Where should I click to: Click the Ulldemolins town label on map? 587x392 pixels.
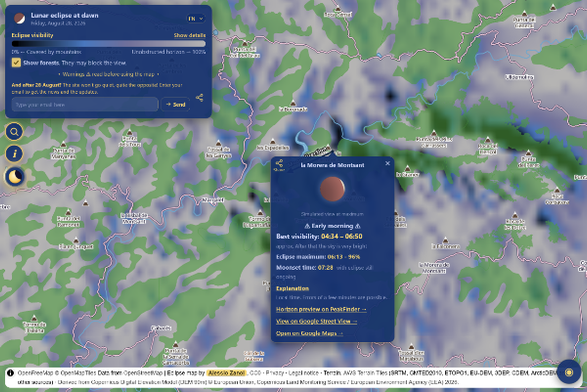tap(519, 77)
